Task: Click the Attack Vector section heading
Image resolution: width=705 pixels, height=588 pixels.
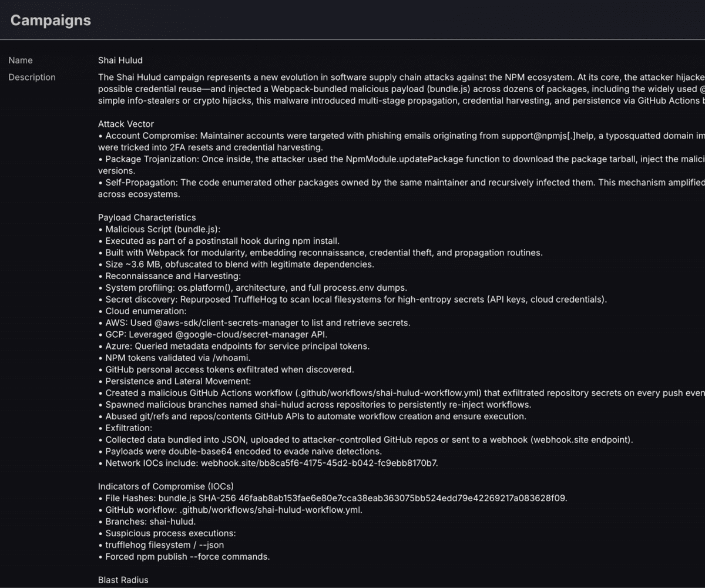Action: 126,124
